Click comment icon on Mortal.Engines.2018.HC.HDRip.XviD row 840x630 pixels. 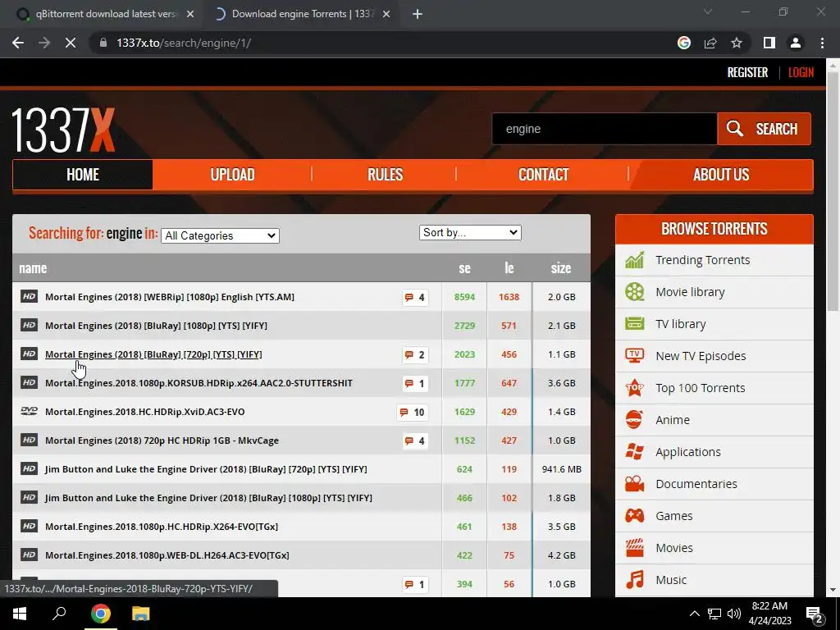click(x=404, y=412)
